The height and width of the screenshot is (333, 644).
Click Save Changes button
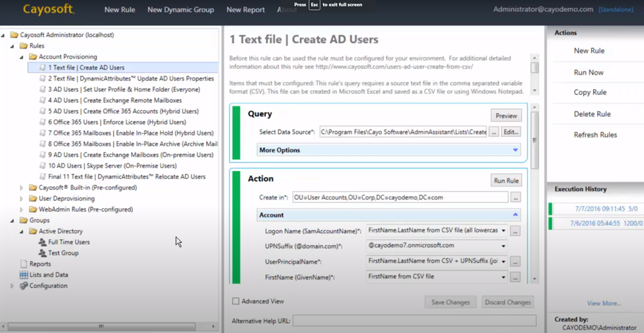coord(450,302)
